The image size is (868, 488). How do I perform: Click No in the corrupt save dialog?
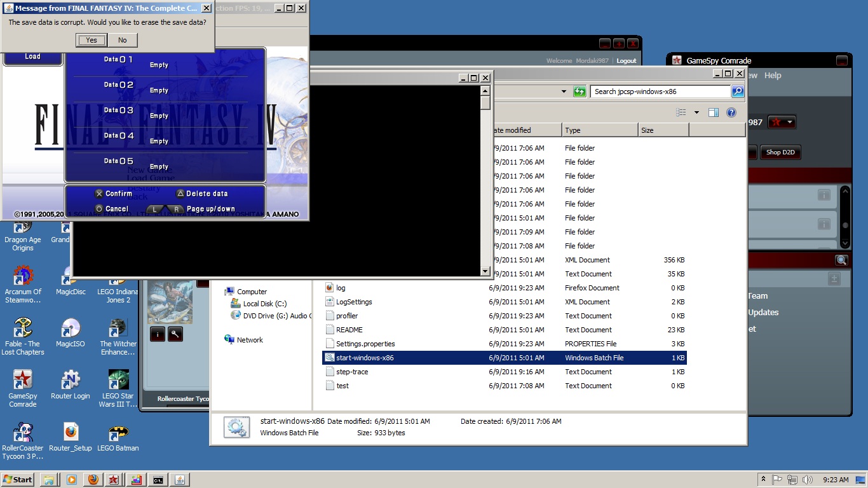coord(122,40)
